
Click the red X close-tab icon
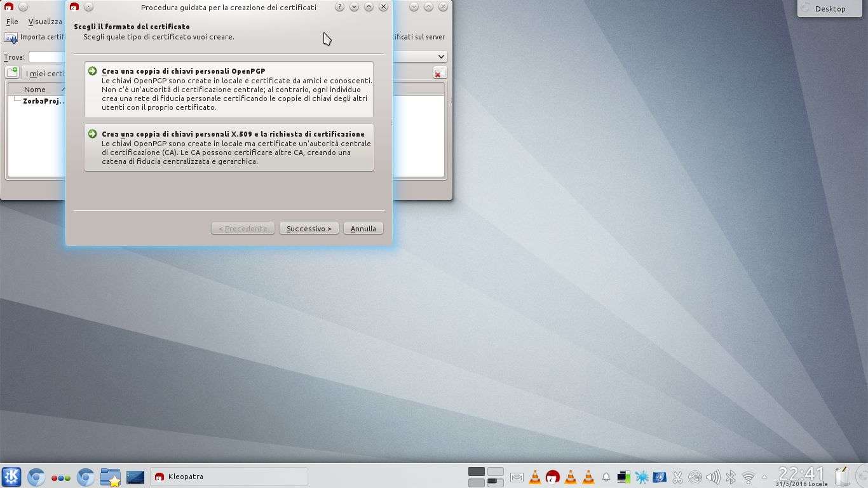(439, 73)
